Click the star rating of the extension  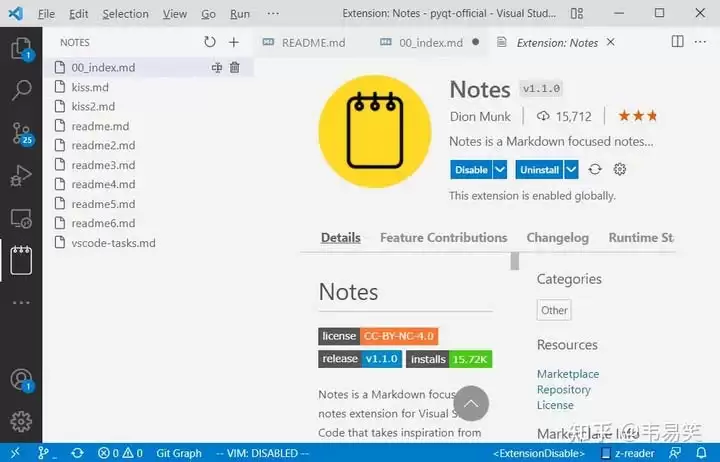638,116
